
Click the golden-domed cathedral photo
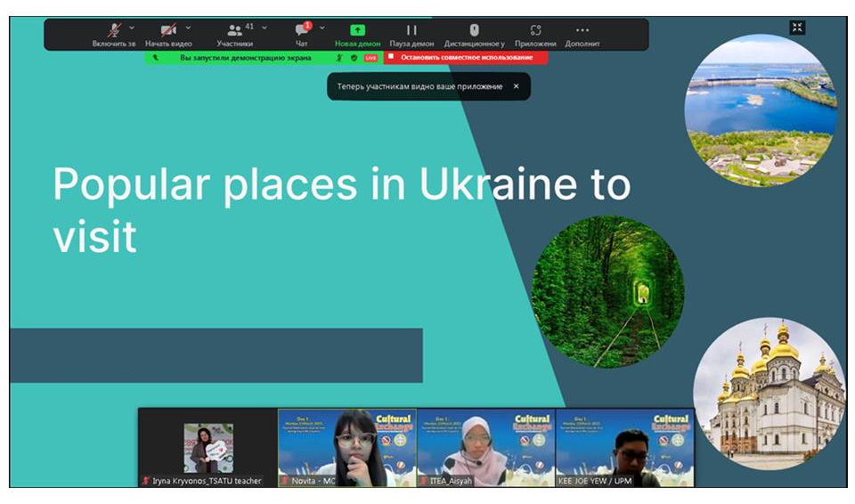click(x=769, y=394)
